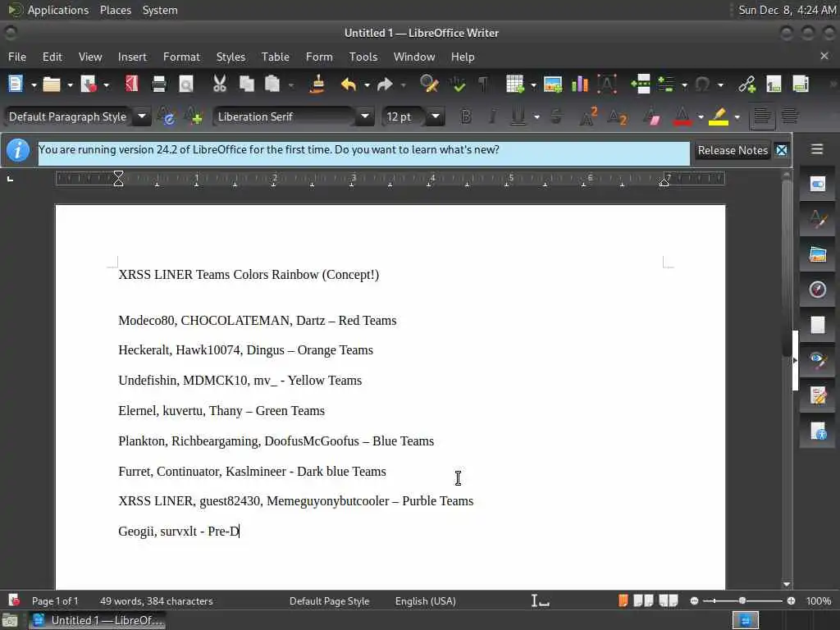The width and height of the screenshot is (840, 630).
Task: Click the Undo arrow
Action: coord(348,84)
